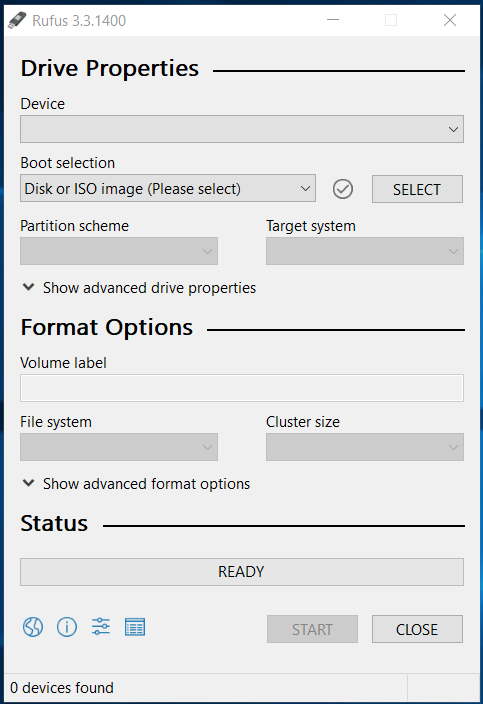
Task: Open the Device dropdown
Action: 242,129
